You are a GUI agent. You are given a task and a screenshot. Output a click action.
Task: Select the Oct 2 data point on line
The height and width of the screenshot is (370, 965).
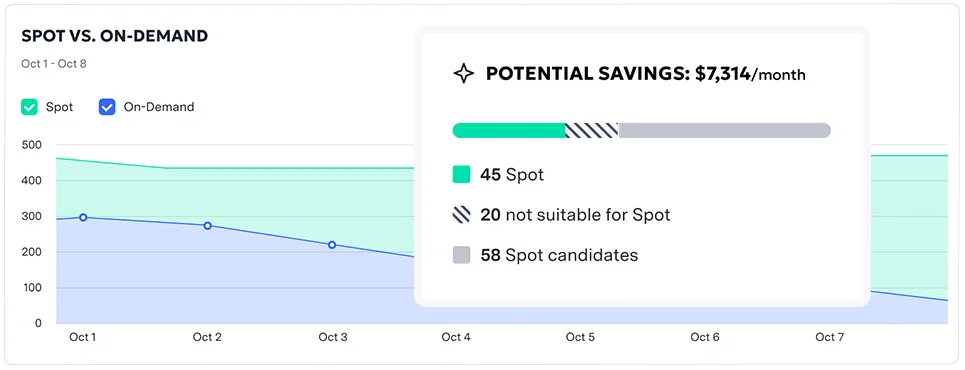pos(207,226)
